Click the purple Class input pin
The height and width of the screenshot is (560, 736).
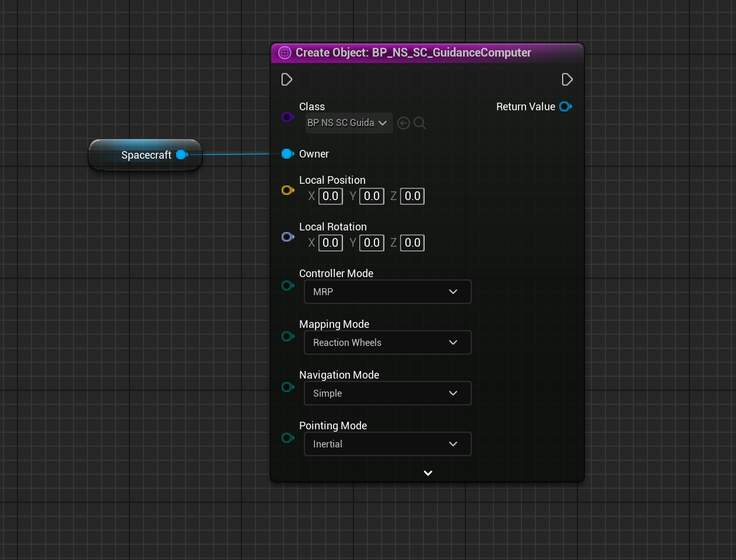click(288, 117)
